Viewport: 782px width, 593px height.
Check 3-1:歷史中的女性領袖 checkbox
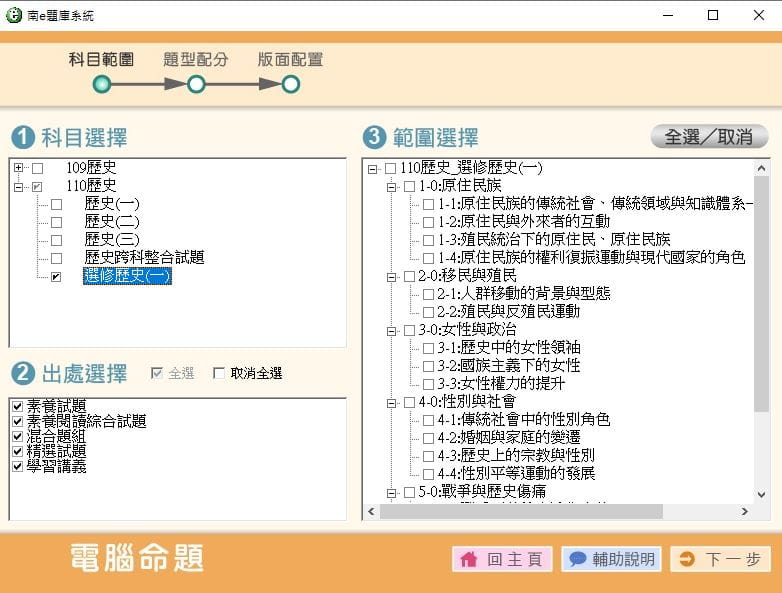click(428, 348)
